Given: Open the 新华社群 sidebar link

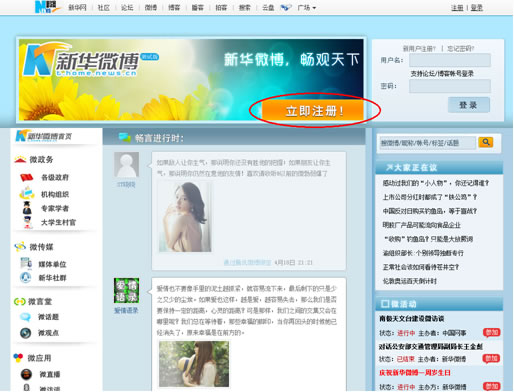Looking at the screenshot, I should 53,278.
